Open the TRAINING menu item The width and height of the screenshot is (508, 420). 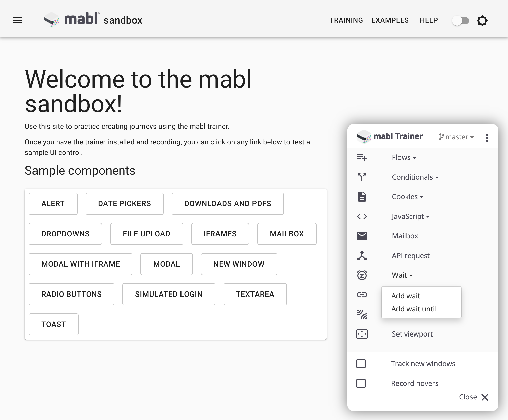(x=346, y=20)
